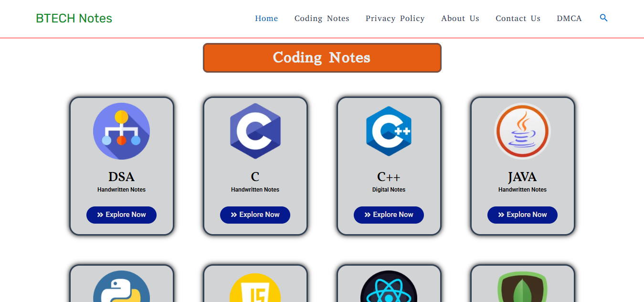
Task: Click the React atom logo
Action: [389, 286]
